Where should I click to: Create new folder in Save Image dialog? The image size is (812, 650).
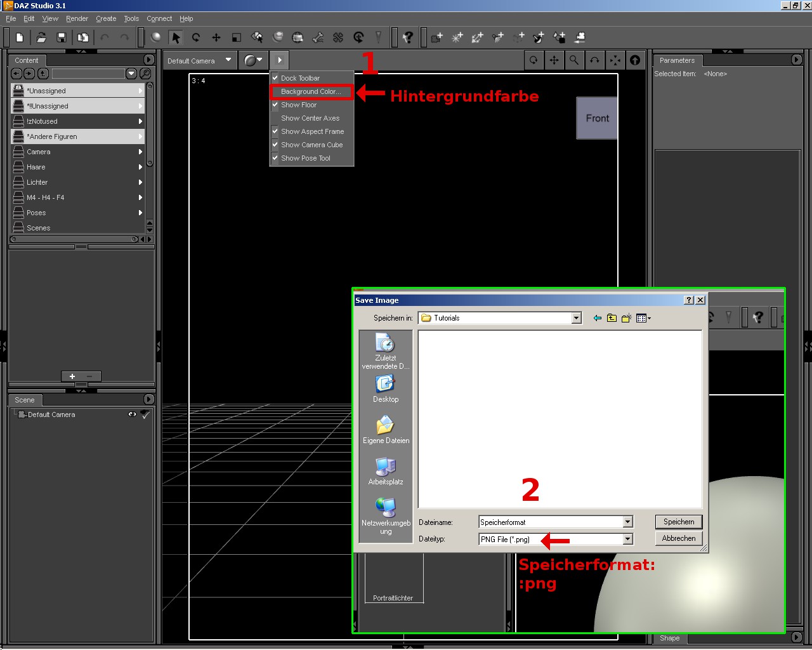627,318
